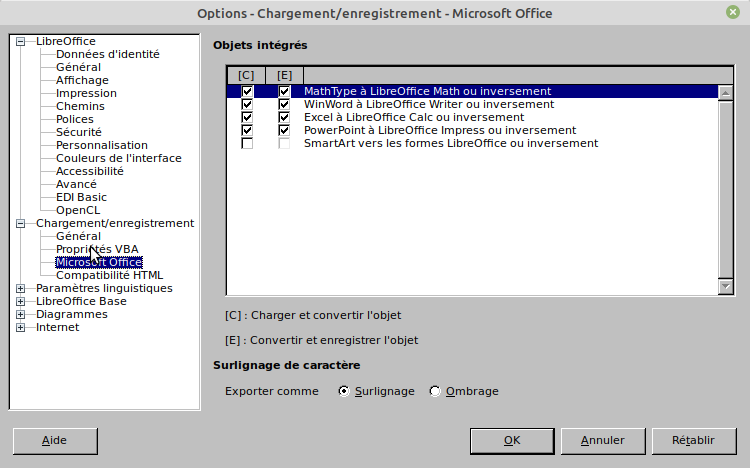
Task: Open the Personnalisation page
Action: click(x=101, y=145)
